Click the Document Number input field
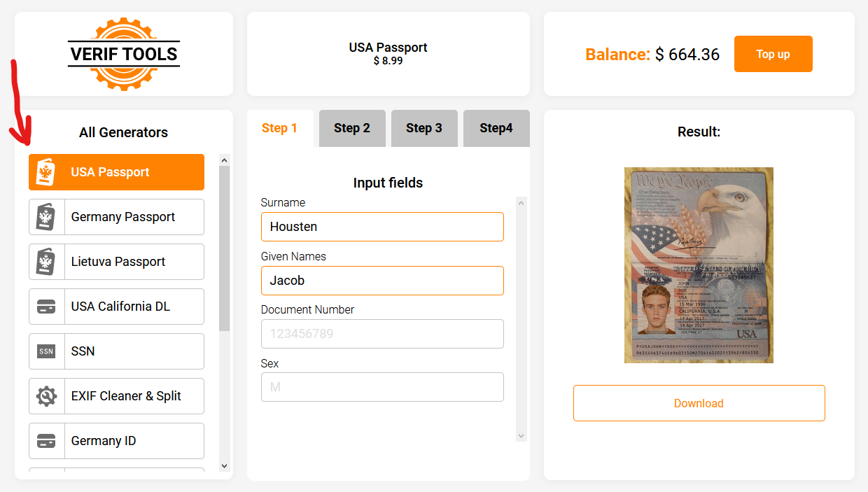 click(x=382, y=334)
